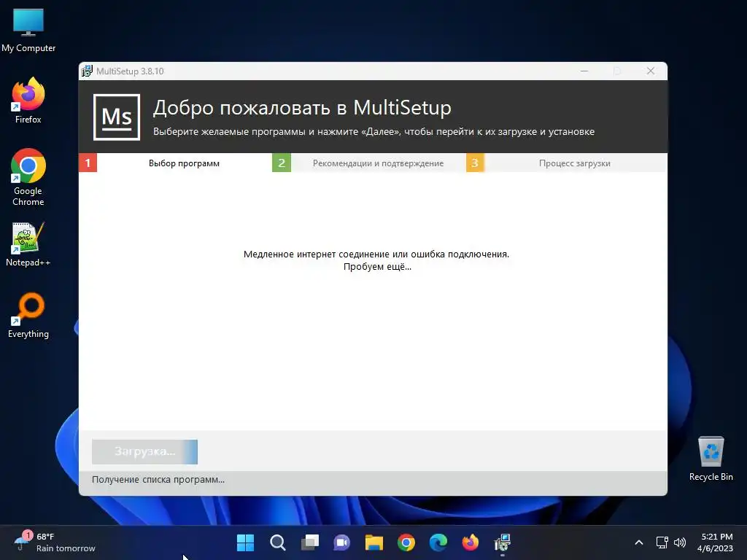Click the Добро пожаловать в MultiSetup heading

pyautogui.click(x=302, y=108)
